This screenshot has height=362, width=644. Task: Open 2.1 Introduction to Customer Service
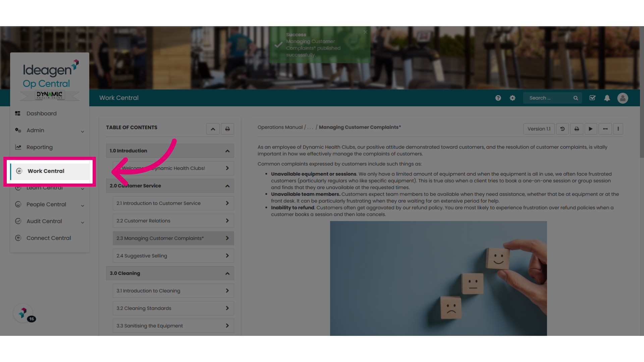[x=173, y=203]
